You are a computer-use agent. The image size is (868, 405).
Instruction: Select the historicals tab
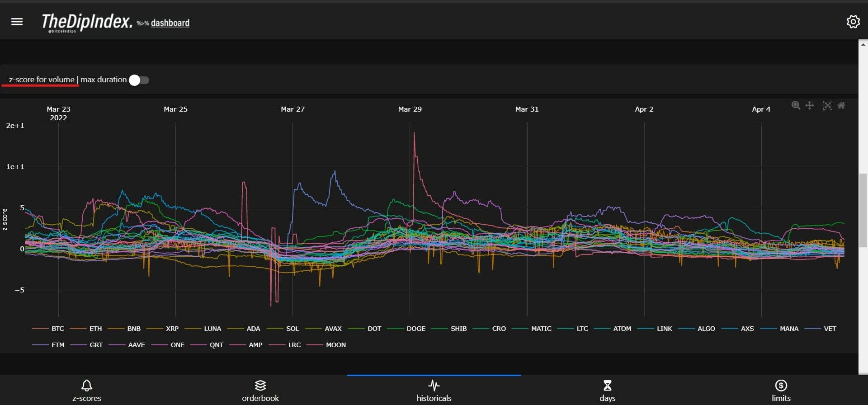click(434, 390)
